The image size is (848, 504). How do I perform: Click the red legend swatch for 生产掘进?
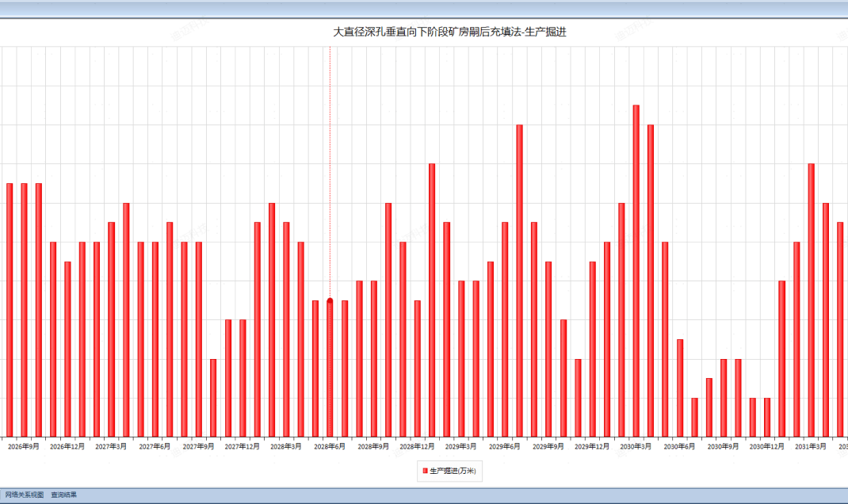click(425, 471)
